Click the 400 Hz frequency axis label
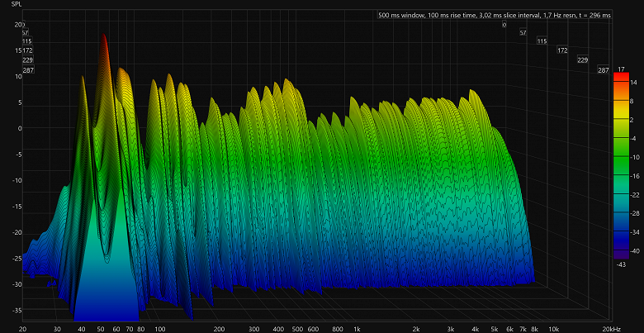644x333 pixels. (x=278, y=329)
